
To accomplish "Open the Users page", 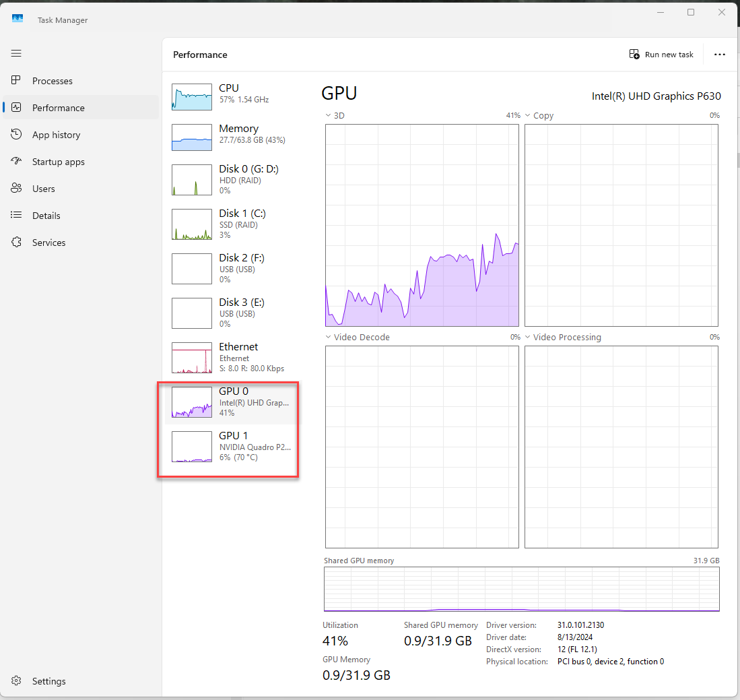I will tap(81, 189).
